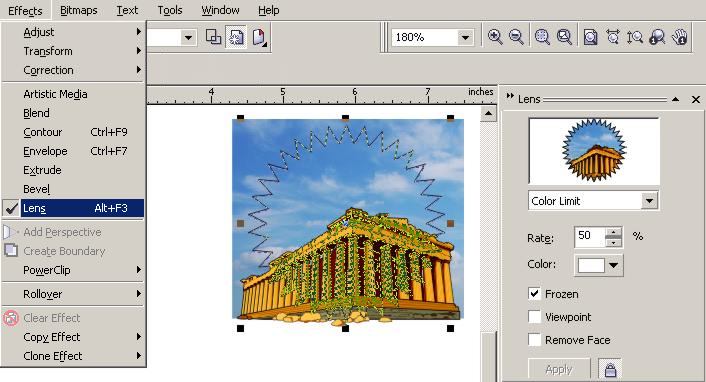The width and height of the screenshot is (706, 382).
Task: Click the Zoom In magnifier icon
Action: [495, 36]
